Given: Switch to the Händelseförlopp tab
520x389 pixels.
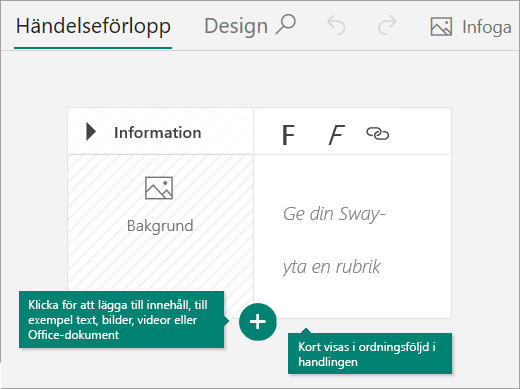Looking at the screenshot, I should [93, 27].
